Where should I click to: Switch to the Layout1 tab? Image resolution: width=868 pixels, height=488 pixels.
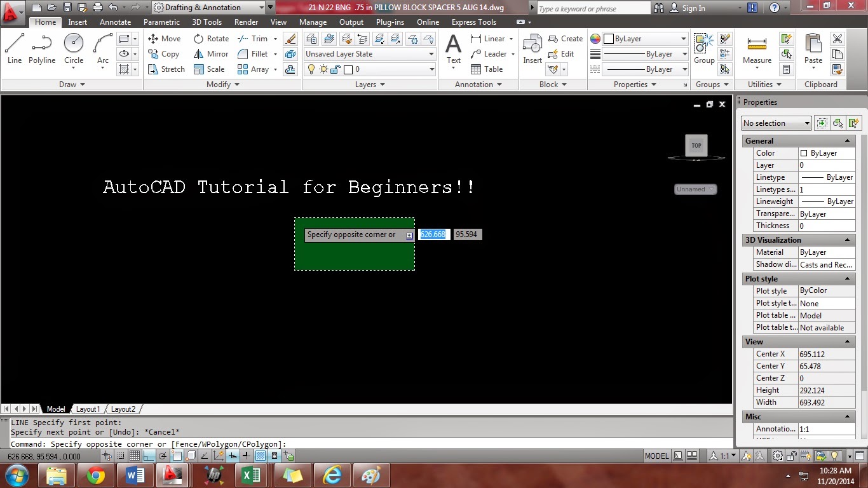tap(88, 409)
